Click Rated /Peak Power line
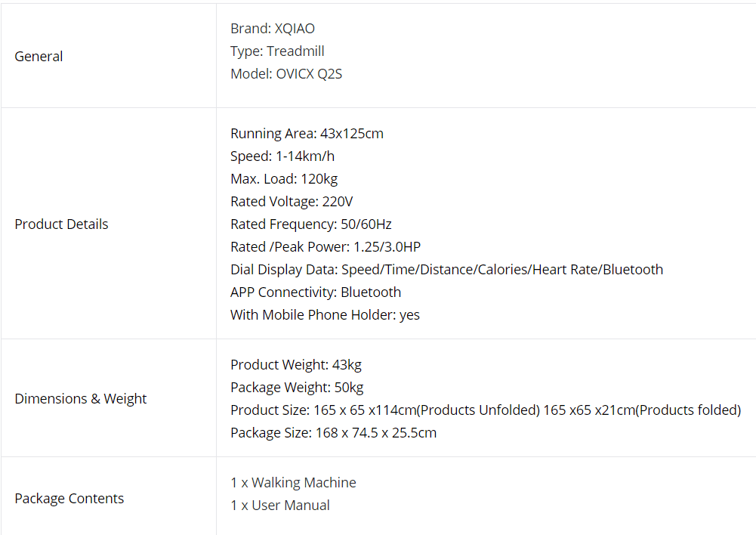Viewport: 756px width, 535px height. click(x=326, y=247)
